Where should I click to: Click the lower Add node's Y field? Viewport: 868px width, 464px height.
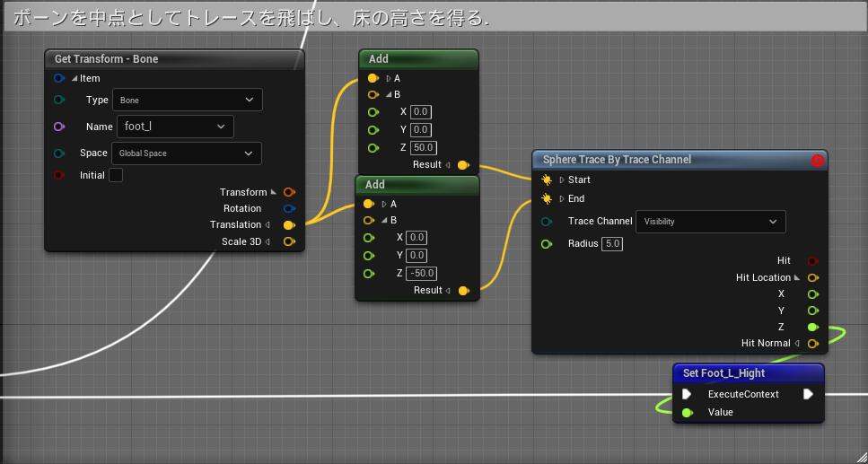416,255
